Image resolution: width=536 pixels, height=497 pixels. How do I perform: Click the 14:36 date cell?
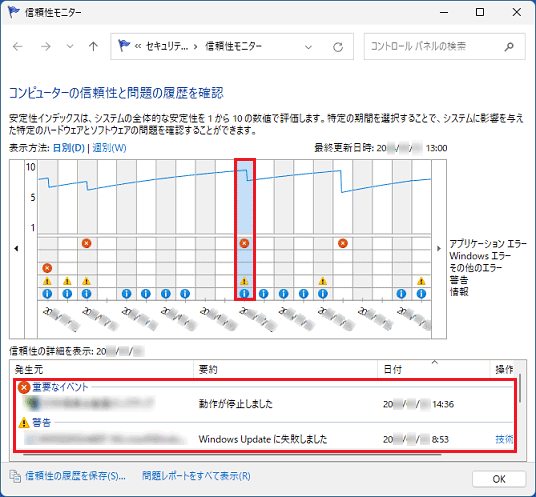(418, 404)
